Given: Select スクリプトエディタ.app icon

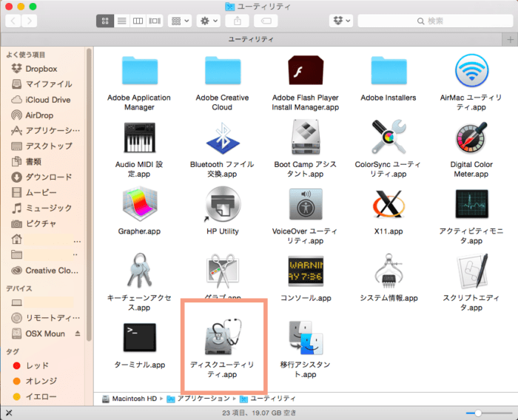Looking at the screenshot, I should tap(472, 271).
